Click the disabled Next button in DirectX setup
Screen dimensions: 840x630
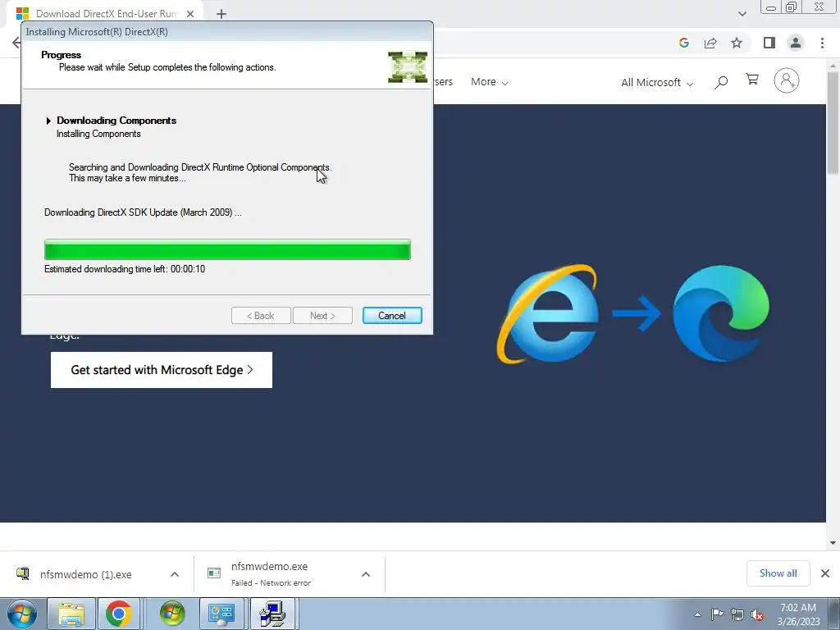coord(322,316)
